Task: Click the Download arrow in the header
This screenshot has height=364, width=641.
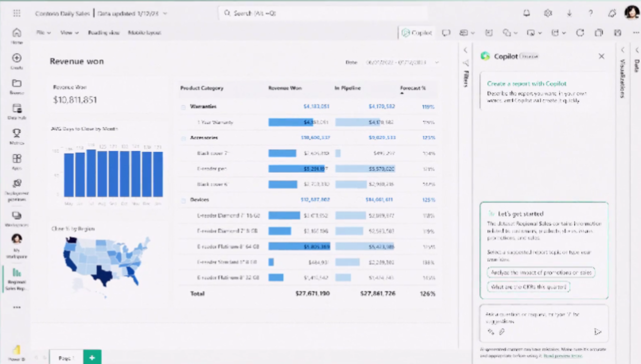Action: pos(569,13)
